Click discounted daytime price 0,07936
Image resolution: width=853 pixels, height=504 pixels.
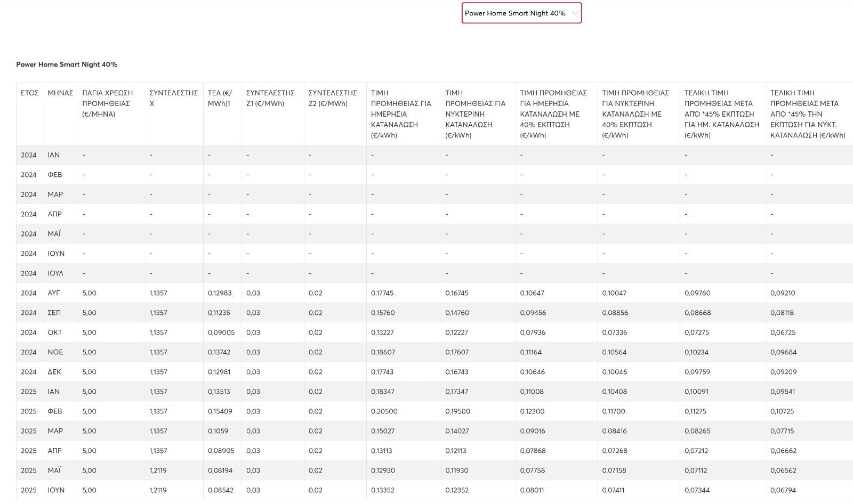533,332
